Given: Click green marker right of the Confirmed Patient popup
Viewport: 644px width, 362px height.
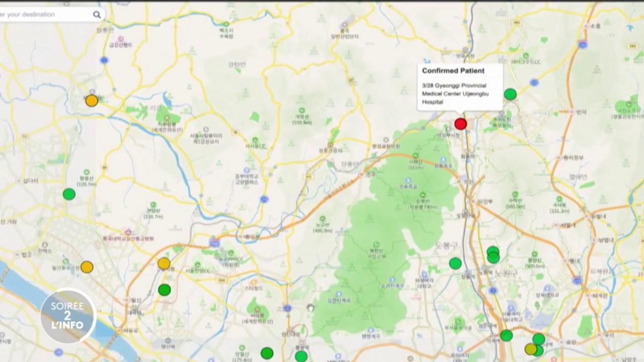Looking at the screenshot, I should click(x=510, y=94).
